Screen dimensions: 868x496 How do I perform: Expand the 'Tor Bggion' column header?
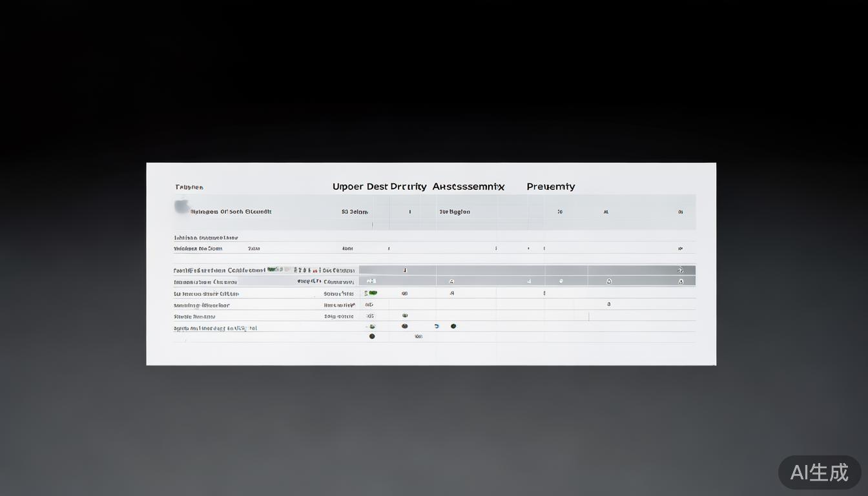point(455,212)
